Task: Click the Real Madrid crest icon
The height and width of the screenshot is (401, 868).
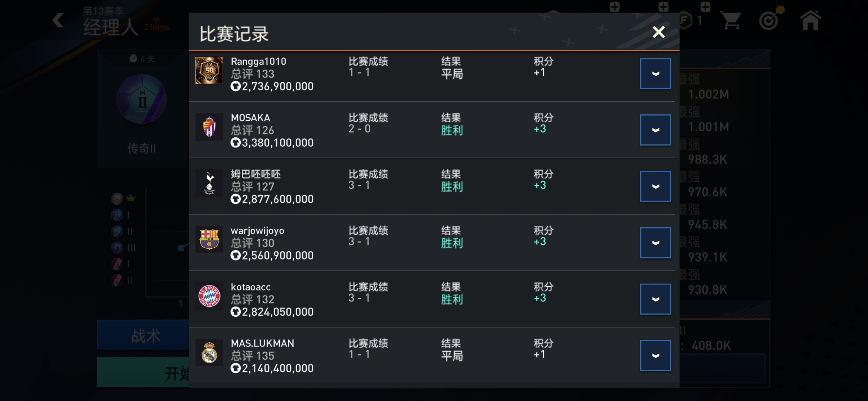Action: pyautogui.click(x=209, y=352)
